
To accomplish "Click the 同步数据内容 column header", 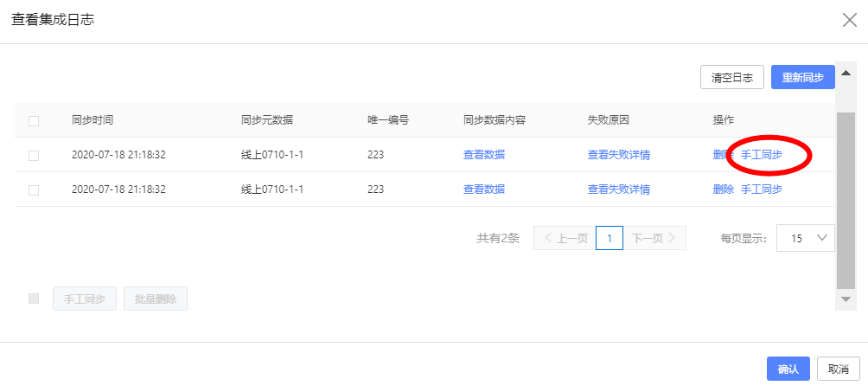I will click(495, 119).
